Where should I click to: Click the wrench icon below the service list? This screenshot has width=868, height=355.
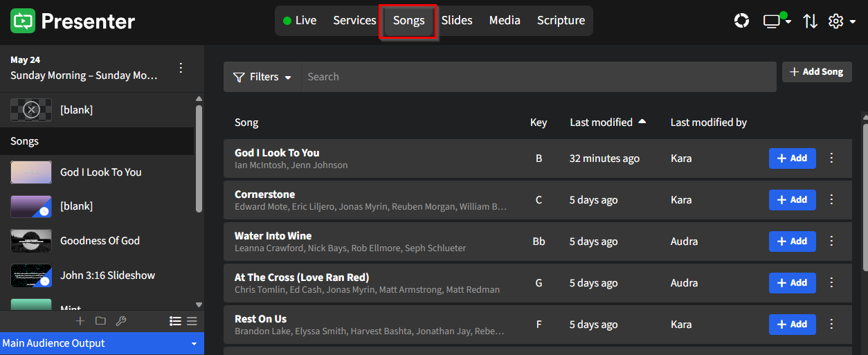click(x=120, y=321)
